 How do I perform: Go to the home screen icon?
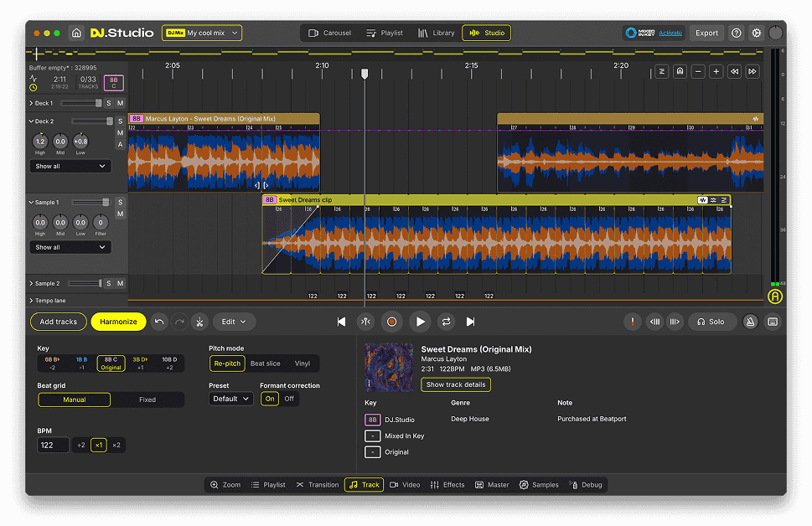(76, 33)
